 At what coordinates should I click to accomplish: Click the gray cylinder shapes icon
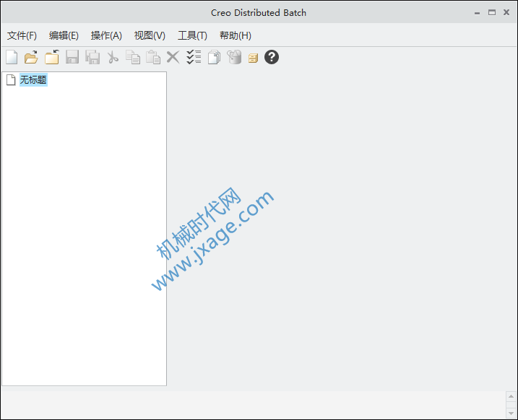[234, 57]
